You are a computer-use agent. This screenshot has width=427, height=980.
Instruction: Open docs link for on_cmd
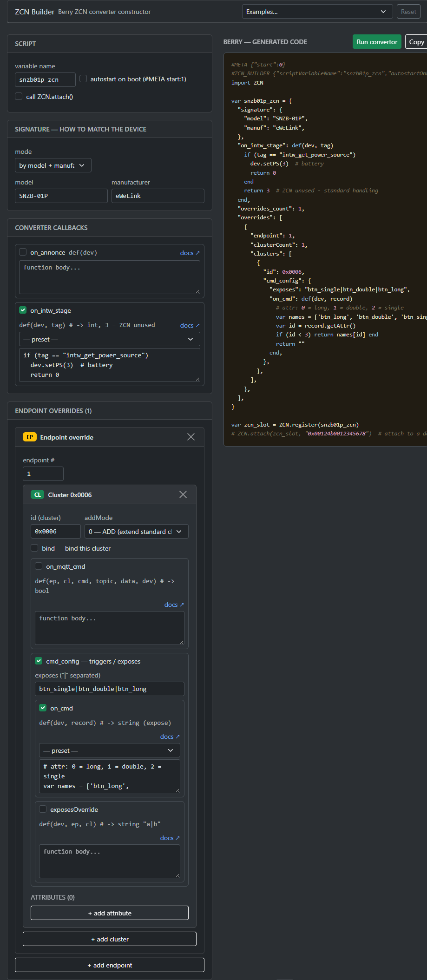click(170, 737)
